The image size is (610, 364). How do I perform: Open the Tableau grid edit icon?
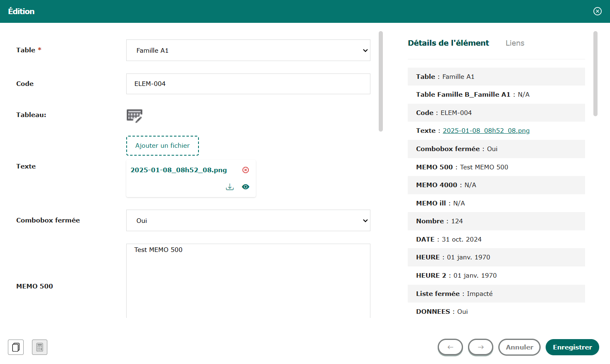134,116
